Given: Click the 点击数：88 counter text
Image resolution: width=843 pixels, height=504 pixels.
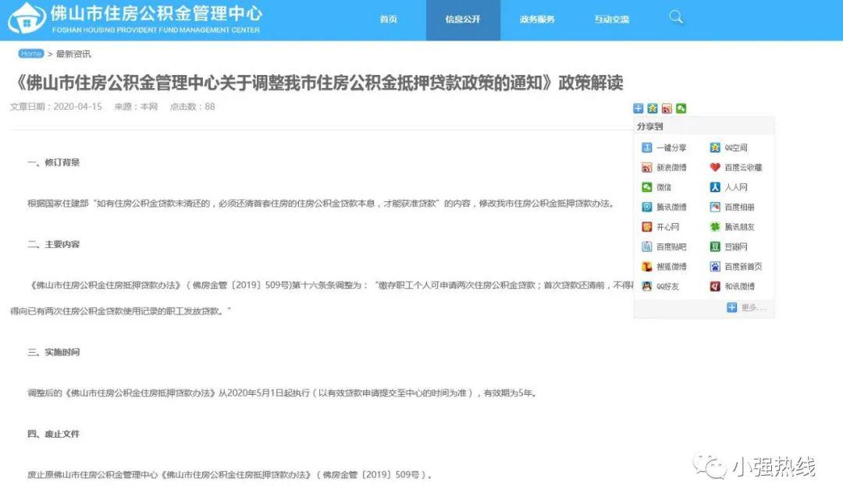Looking at the screenshot, I should (x=193, y=106).
